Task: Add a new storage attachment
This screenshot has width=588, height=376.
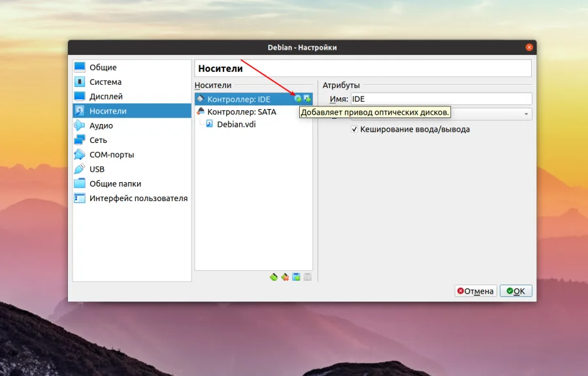Action: point(295,276)
